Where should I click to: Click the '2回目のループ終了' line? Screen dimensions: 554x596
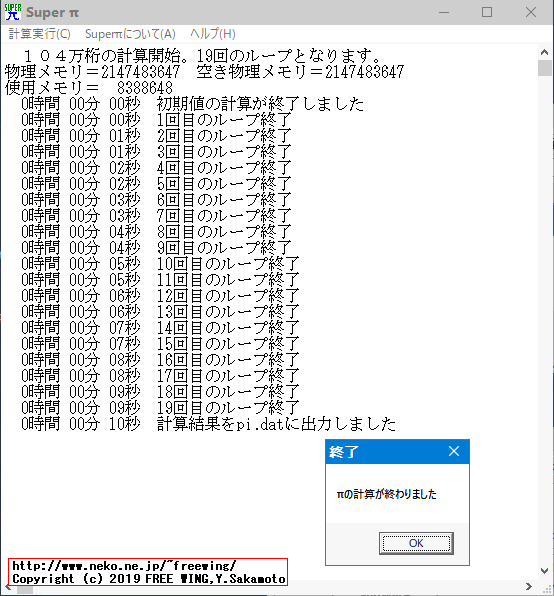156,136
